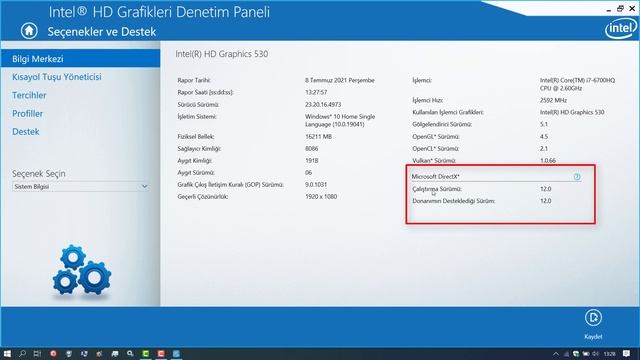640x360 pixels.
Task: Click the Intel(R) HD Graphics 530 title
Action: [x=222, y=54]
